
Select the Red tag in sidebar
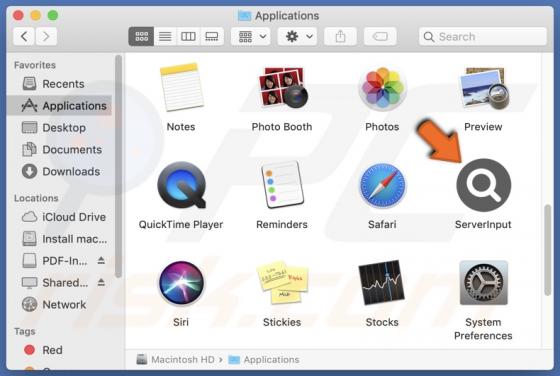[60, 350]
